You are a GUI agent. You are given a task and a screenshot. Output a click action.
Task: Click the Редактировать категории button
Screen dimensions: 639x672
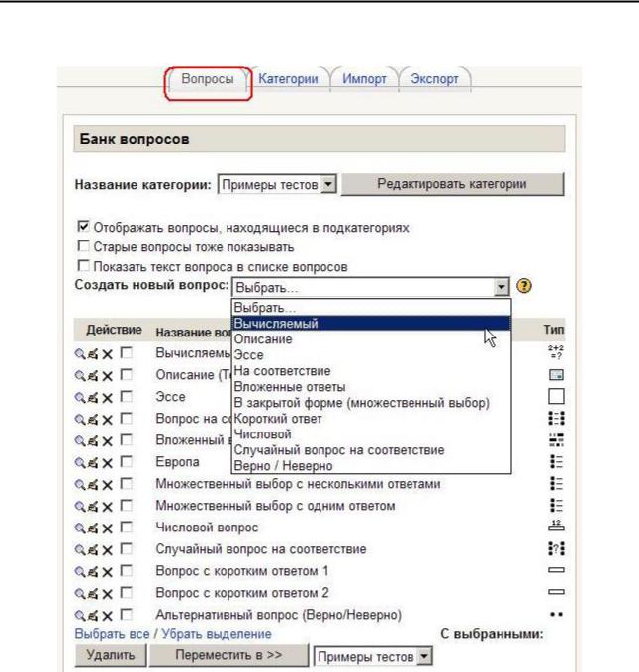click(x=452, y=184)
